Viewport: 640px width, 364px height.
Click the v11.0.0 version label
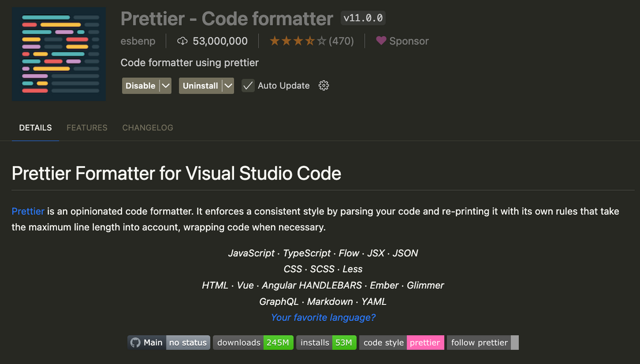click(363, 18)
